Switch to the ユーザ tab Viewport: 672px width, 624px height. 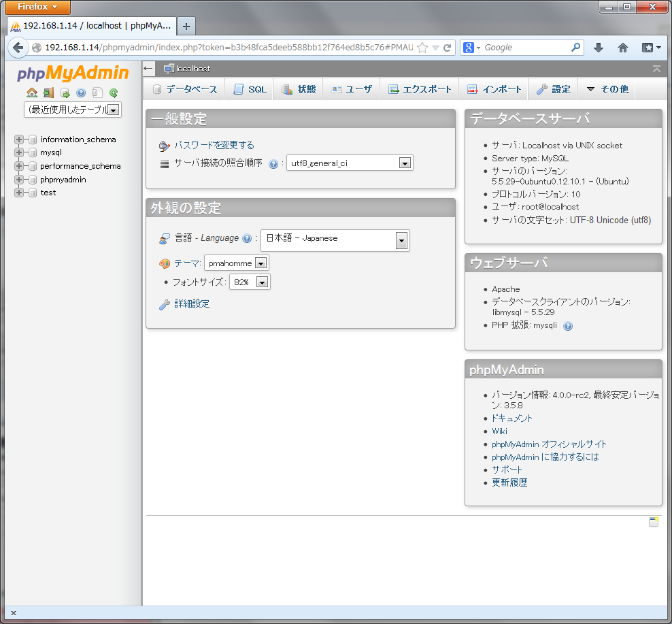[x=352, y=89]
